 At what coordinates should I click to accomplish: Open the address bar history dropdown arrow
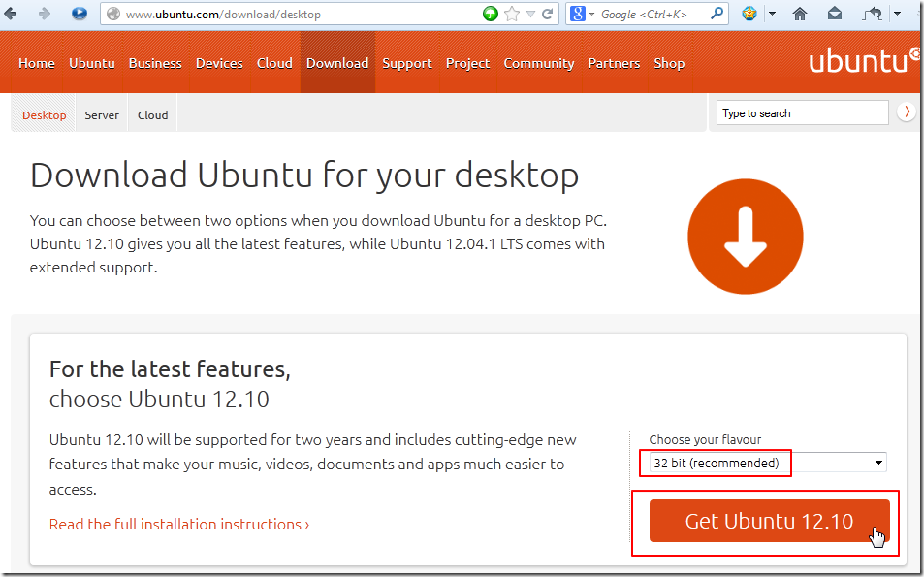(x=530, y=14)
